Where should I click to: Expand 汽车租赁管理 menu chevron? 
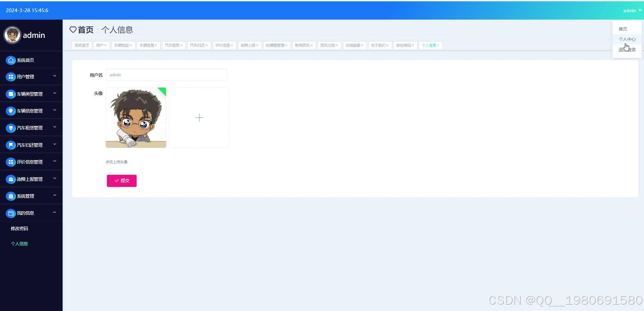(x=55, y=127)
